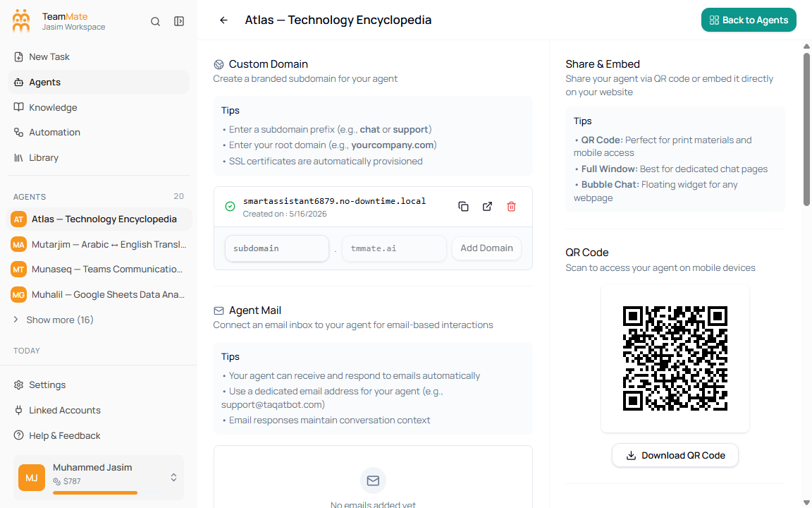Click the Custom Domain globe icon
This screenshot has height=508, width=812.
219,64
